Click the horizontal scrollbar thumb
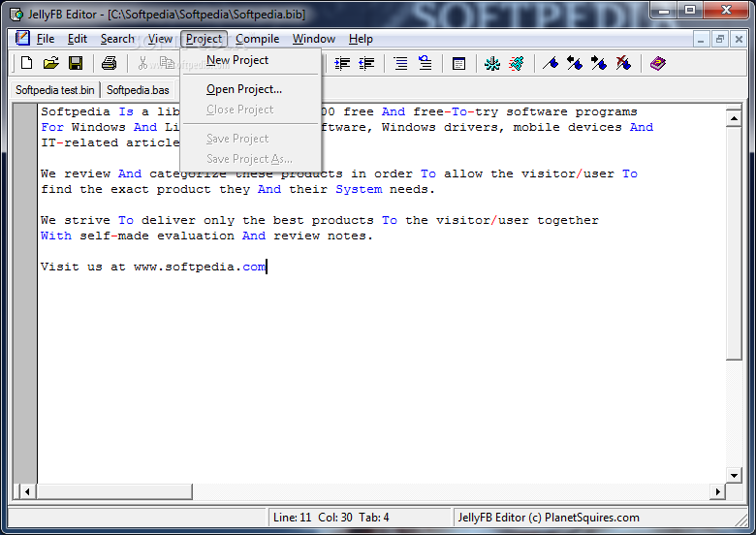Image resolution: width=756 pixels, height=535 pixels. pyautogui.click(x=114, y=492)
